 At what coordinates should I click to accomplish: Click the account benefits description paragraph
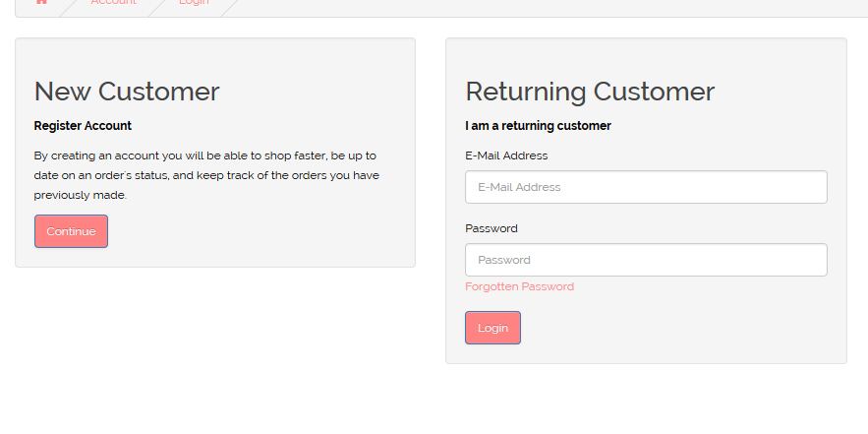(x=206, y=175)
